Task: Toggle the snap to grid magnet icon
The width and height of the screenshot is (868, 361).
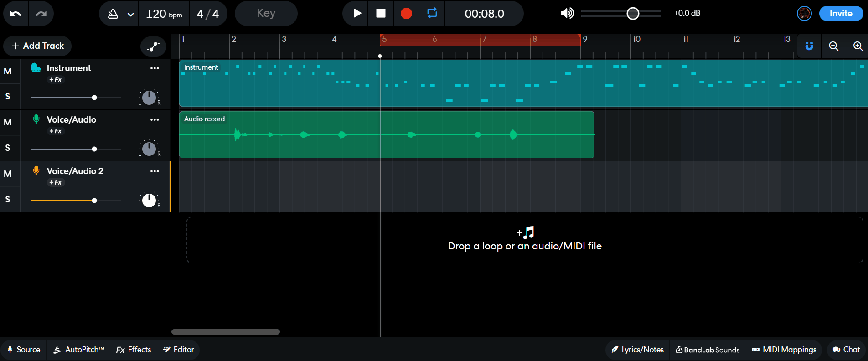Action: pos(809,46)
